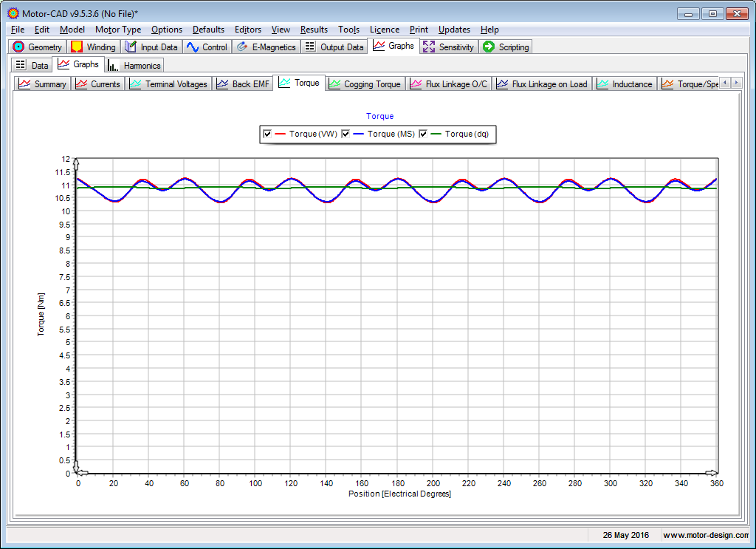The image size is (756, 549).
Task: Show the Currents graph tab
Action: coord(98,84)
